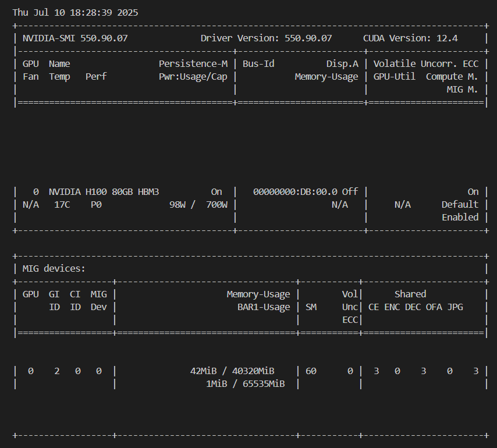
Task: Select the BAR1-Usage header label
Action: (x=259, y=307)
